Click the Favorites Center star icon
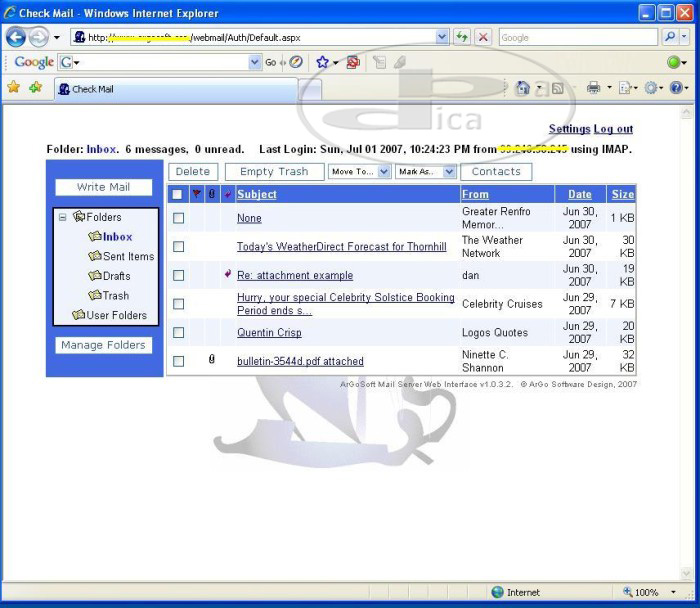Screen dimensions: 700x608 [x=13, y=87]
